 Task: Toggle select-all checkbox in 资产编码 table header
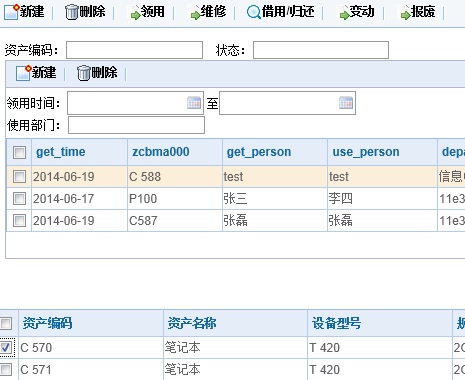[x=6, y=323]
